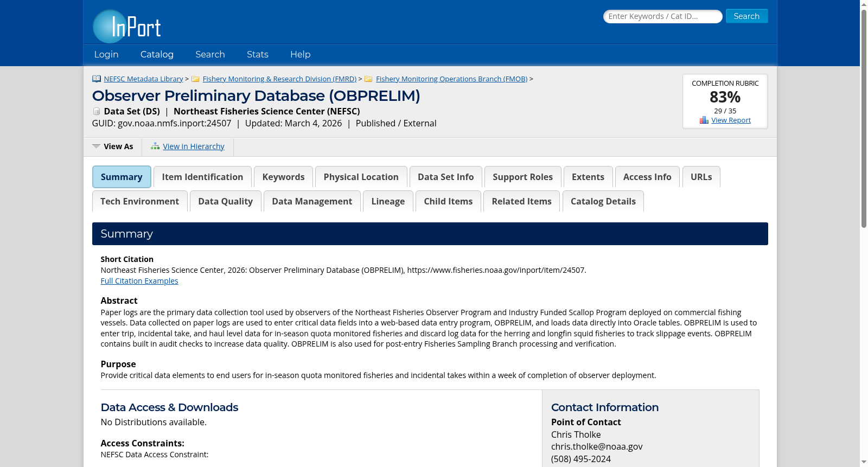
Task: Switch to the Access Info tab
Action: pyautogui.click(x=647, y=177)
